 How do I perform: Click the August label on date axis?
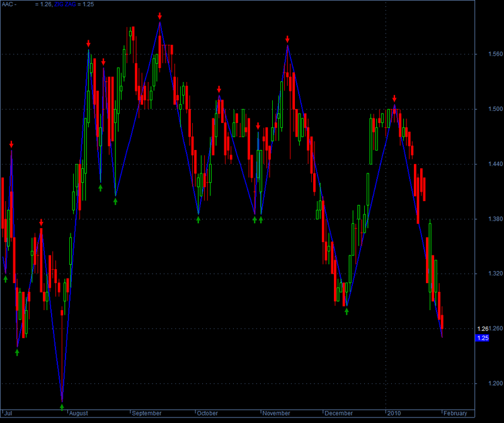(78, 414)
